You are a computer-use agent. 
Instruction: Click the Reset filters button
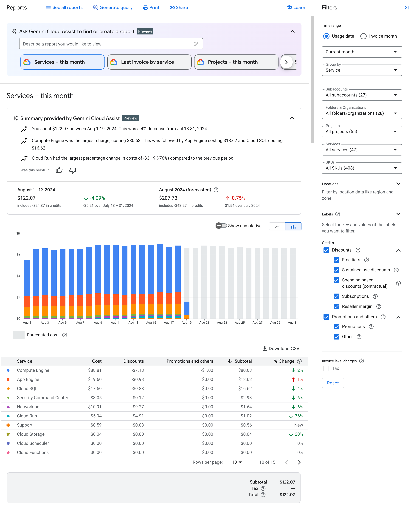coord(332,383)
